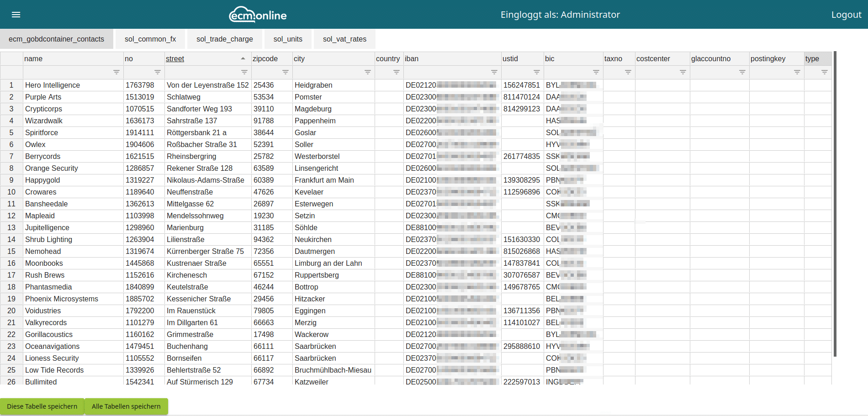868x416 pixels.
Task: Open filter icon for bic column
Action: 596,72
